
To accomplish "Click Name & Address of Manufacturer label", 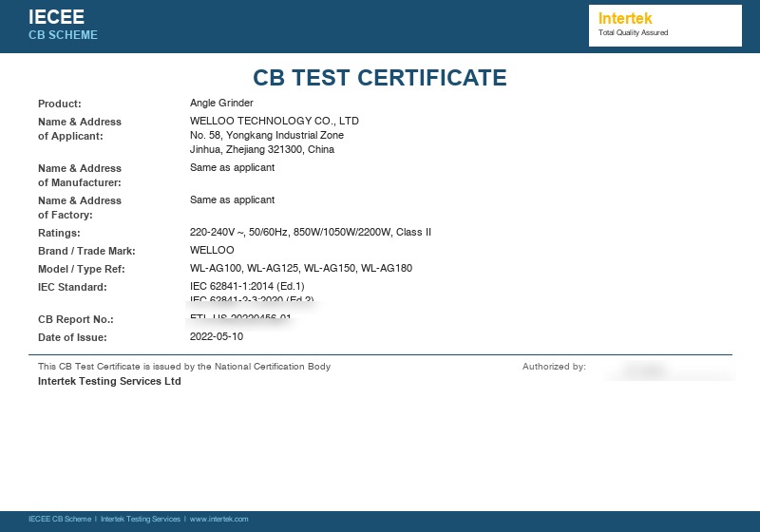I will (x=80, y=176).
